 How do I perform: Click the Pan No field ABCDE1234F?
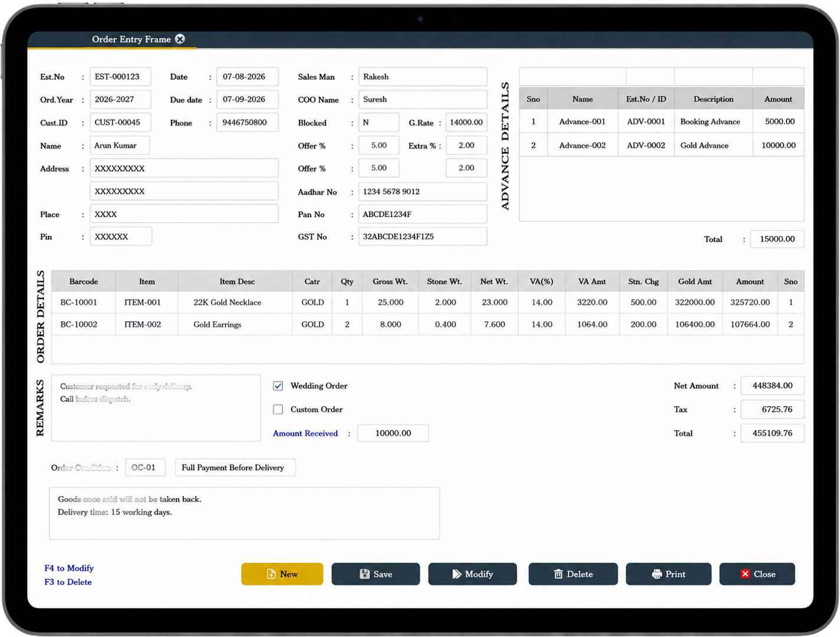[423, 214]
